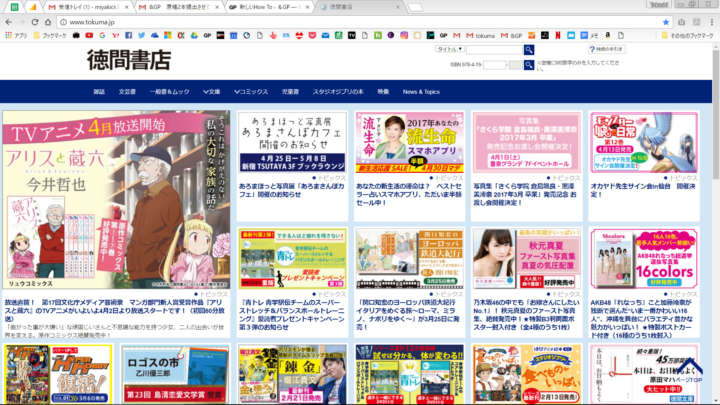Open the OneDrive cloud bookmark icon
The height and width of the screenshot is (405, 720).
[155, 35]
